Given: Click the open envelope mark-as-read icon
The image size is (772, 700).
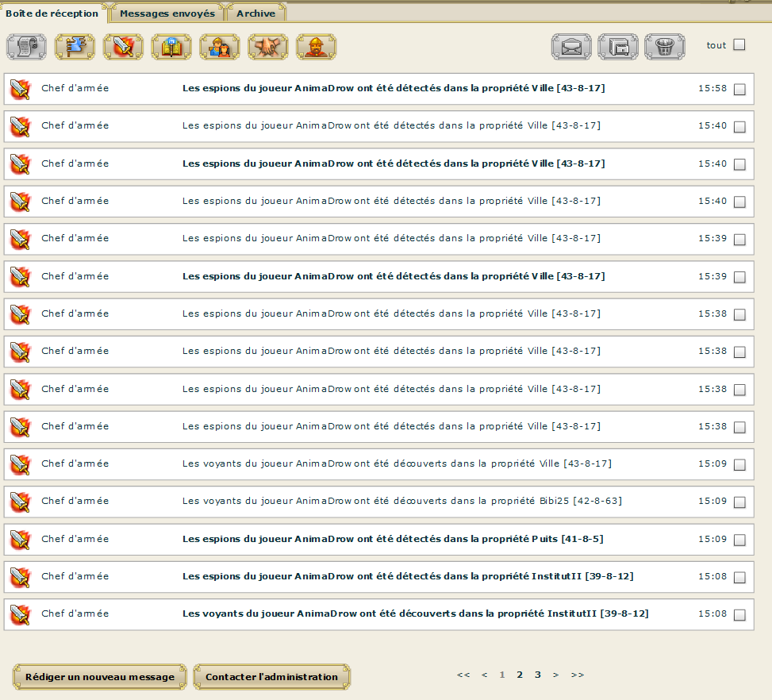Looking at the screenshot, I should (x=571, y=47).
